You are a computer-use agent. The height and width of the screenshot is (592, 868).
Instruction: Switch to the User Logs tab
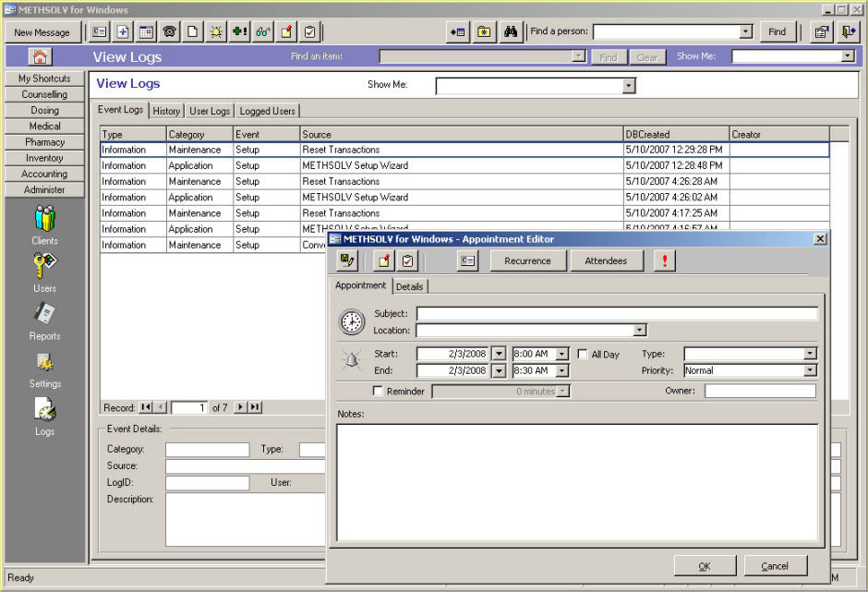click(210, 111)
